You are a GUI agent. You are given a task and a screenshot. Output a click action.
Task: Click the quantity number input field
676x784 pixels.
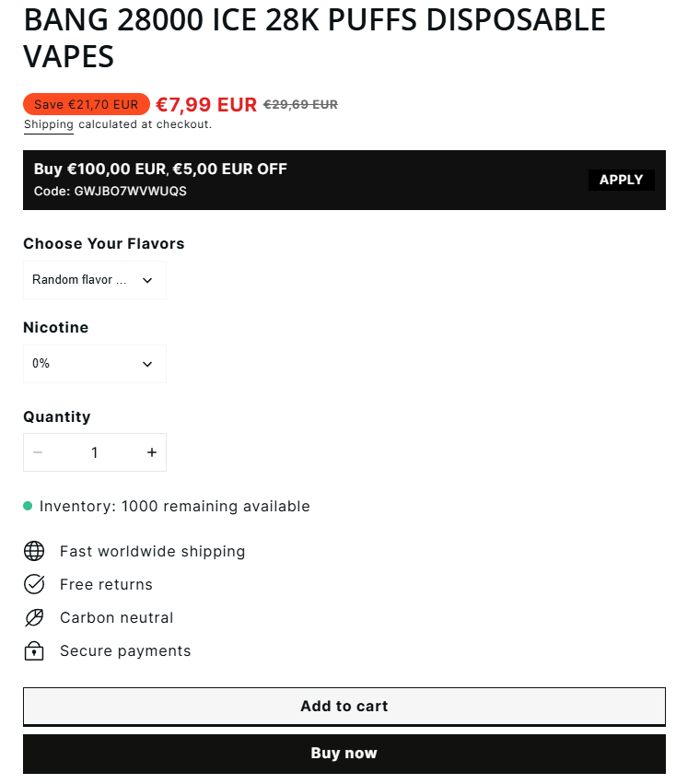(x=95, y=452)
